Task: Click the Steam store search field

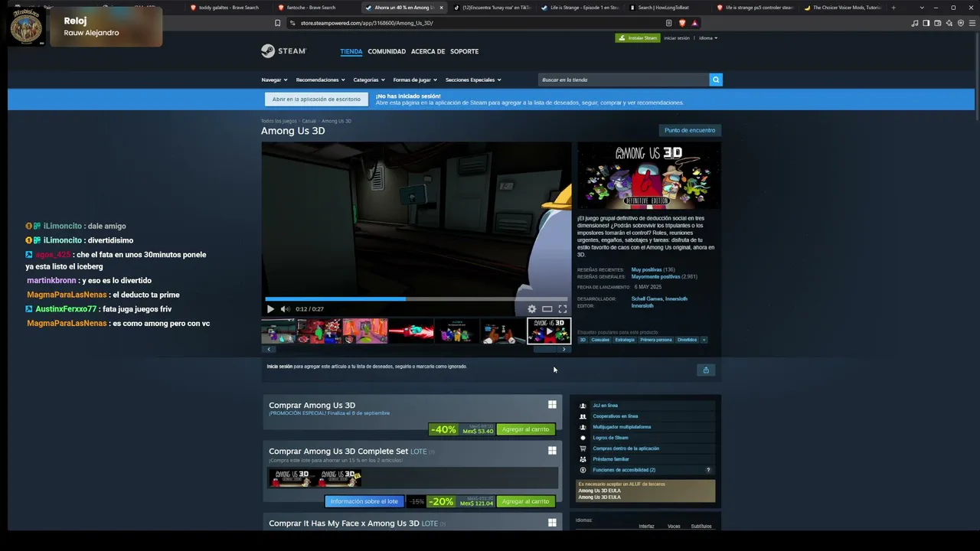Action: click(624, 80)
